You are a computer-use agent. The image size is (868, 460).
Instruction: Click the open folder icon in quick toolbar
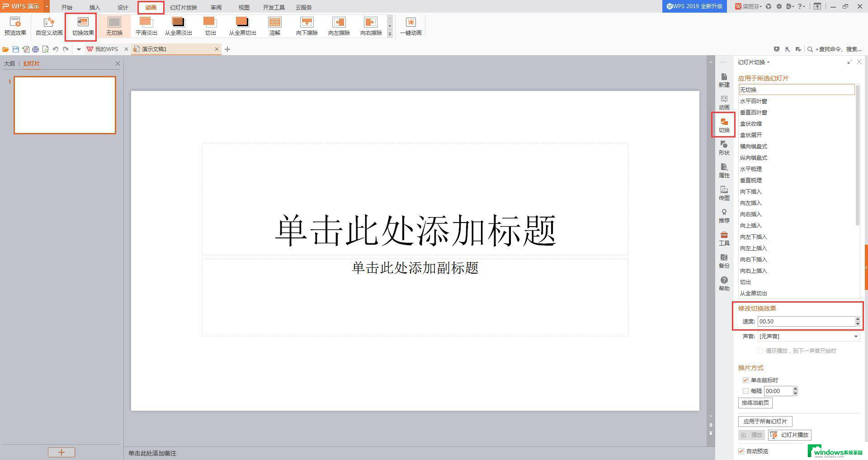[x=6, y=49]
